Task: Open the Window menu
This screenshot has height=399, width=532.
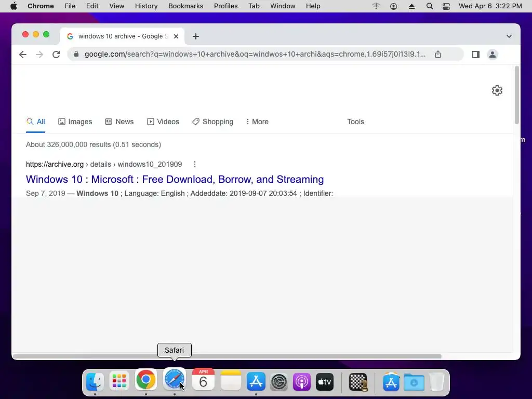Action: pos(283,6)
